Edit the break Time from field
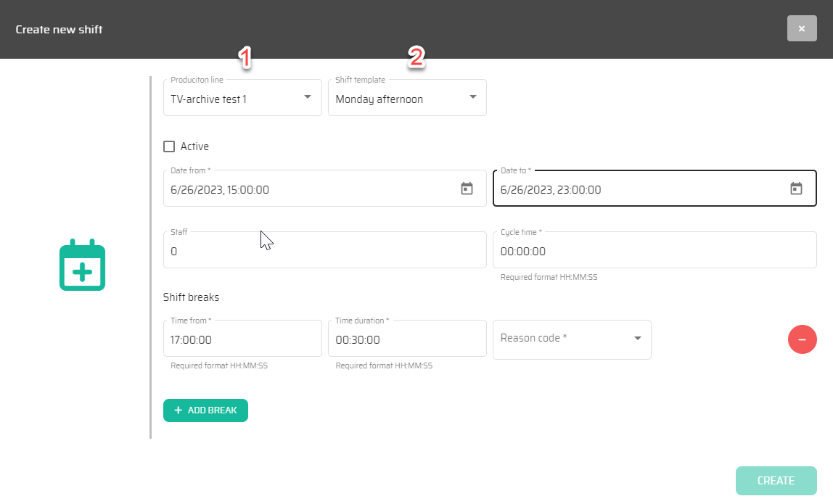The height and width of the screenshot is (504, 833). point(242,339)
